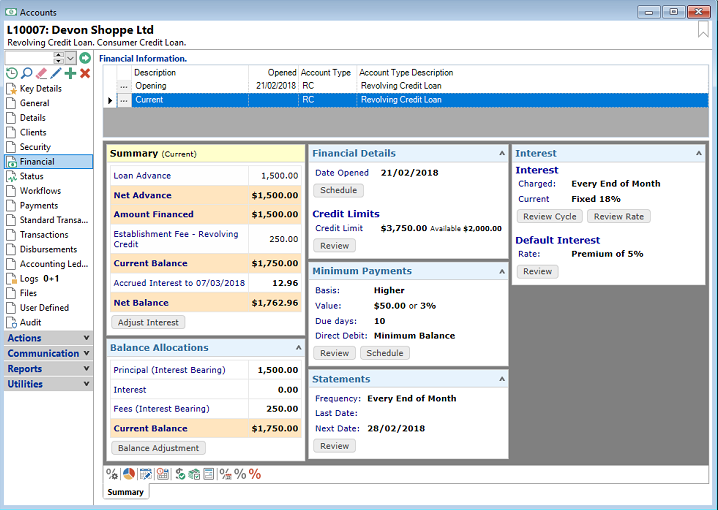Click the red X delete icon
Screen dimensions: 718x510
point(85,73)
